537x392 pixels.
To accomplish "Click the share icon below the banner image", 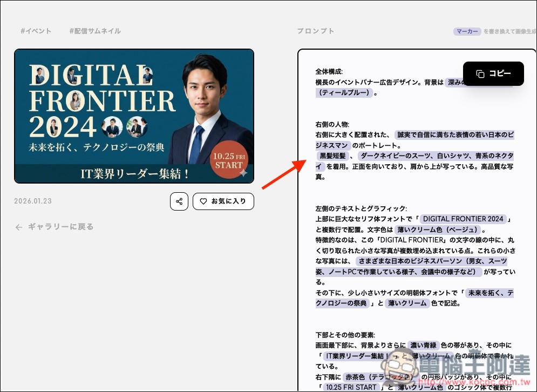I will pyautogui.click(x=179, y=201).
